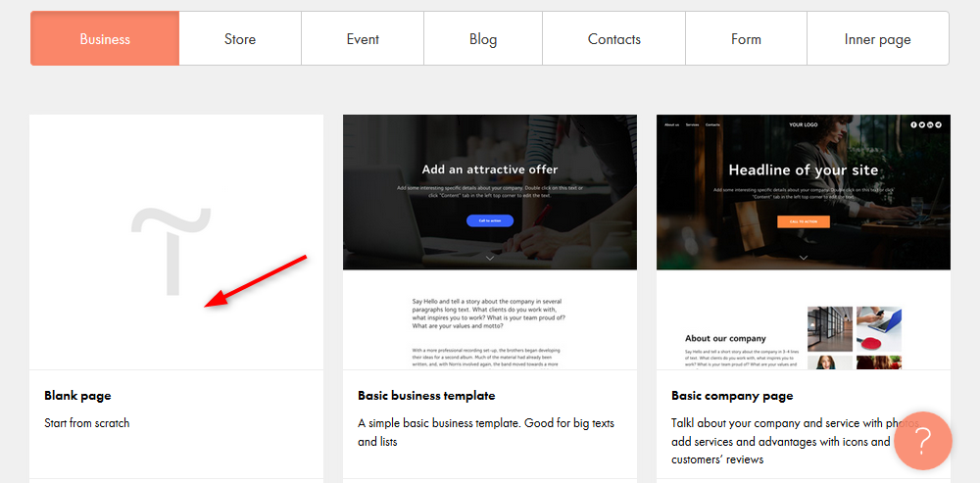Viewport: 980px width, 483px height.
Task: Click Facebook icon in company page preview
Action: 914,124
